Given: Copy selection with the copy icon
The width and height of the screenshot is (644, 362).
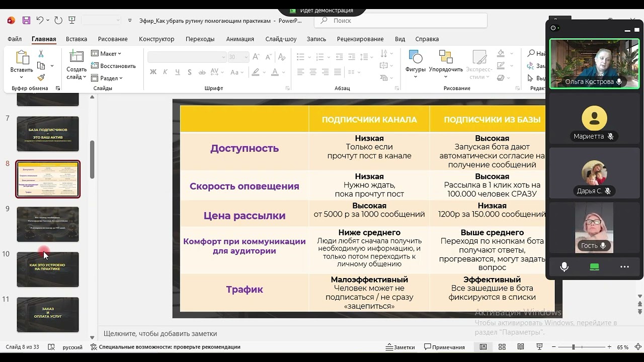Looking at the screenshot, I should [x=41, y=66].
